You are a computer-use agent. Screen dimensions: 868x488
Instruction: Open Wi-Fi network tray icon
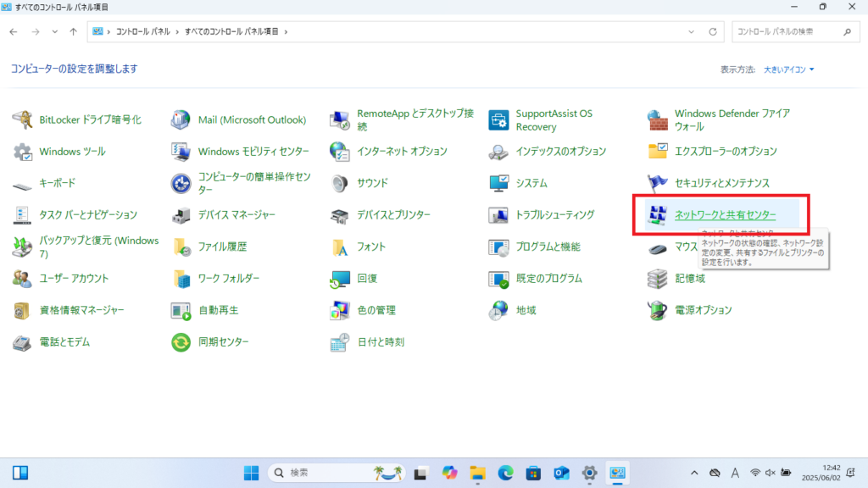(755, 473)
